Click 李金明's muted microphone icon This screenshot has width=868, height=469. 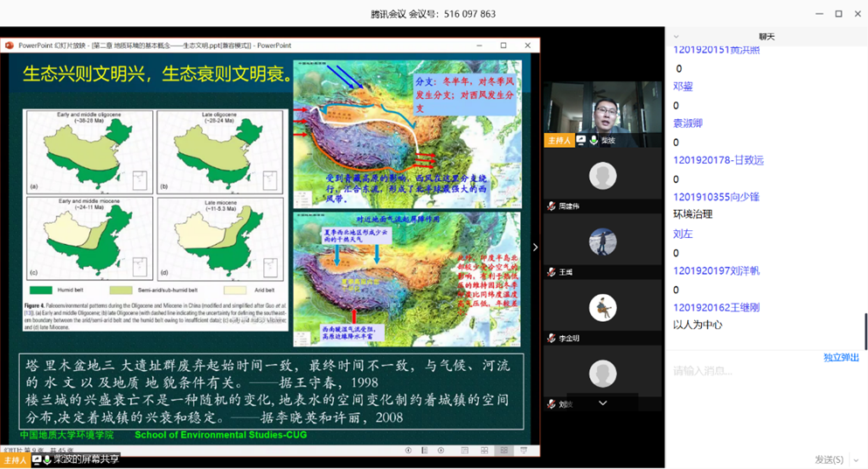(552, 338)
